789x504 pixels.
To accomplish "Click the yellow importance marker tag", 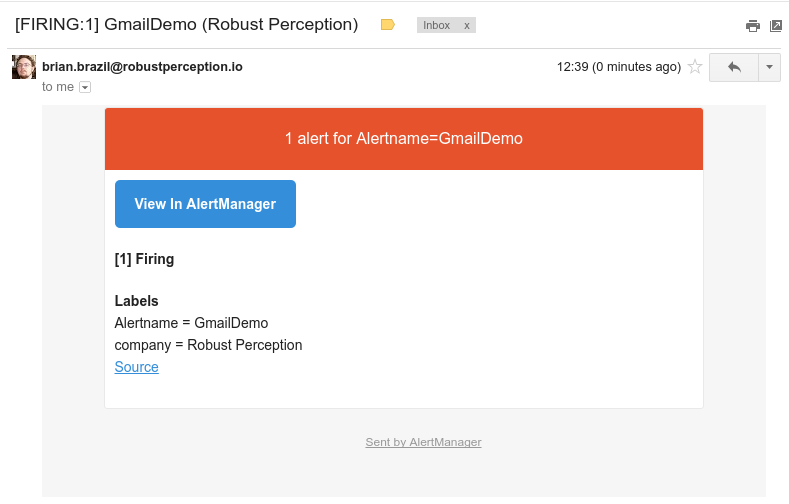I will pyautogui.click(x=387, y=25).
